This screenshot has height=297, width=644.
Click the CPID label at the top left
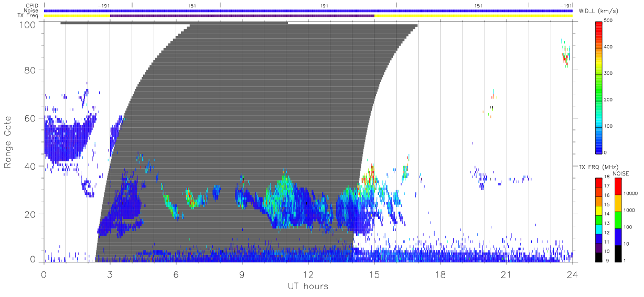(x=33, y=5)
